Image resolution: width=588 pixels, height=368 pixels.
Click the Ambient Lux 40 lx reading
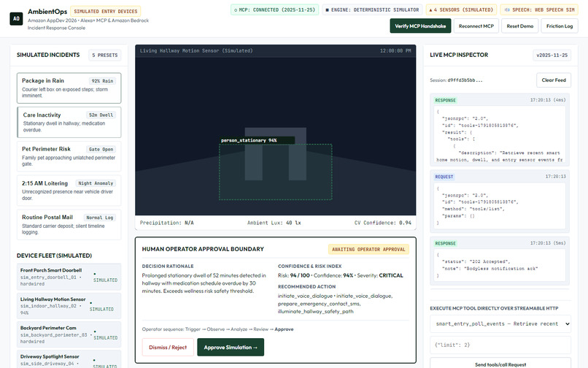click(x=274, y=223)
